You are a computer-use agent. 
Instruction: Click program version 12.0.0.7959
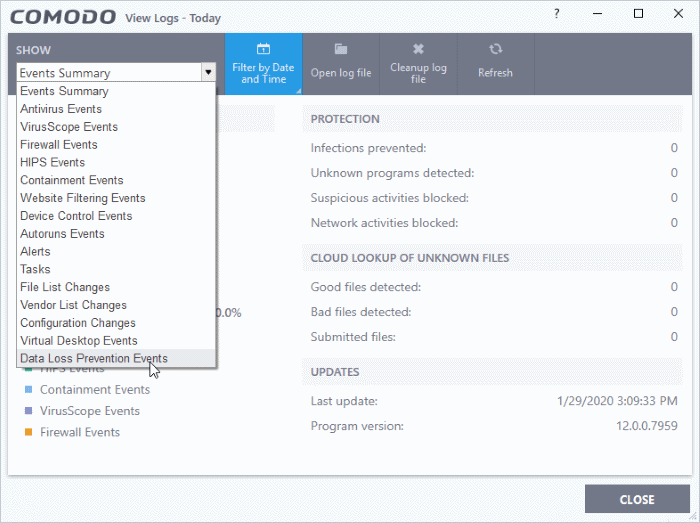[x=647, y=426]
